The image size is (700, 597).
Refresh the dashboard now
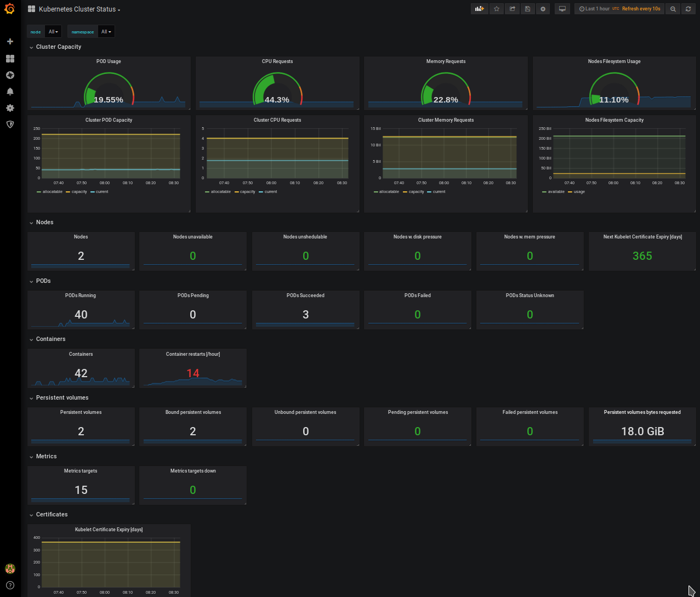pos(688,9)
